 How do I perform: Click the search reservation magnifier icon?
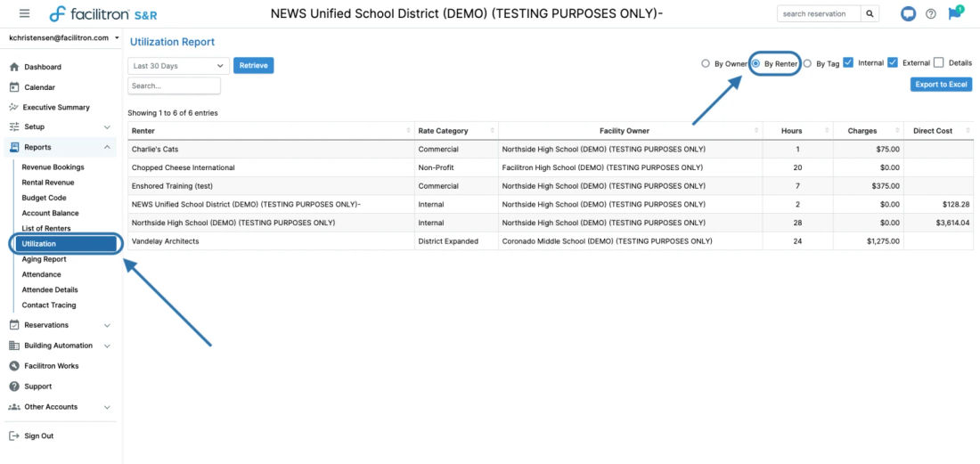click(870, 13)
